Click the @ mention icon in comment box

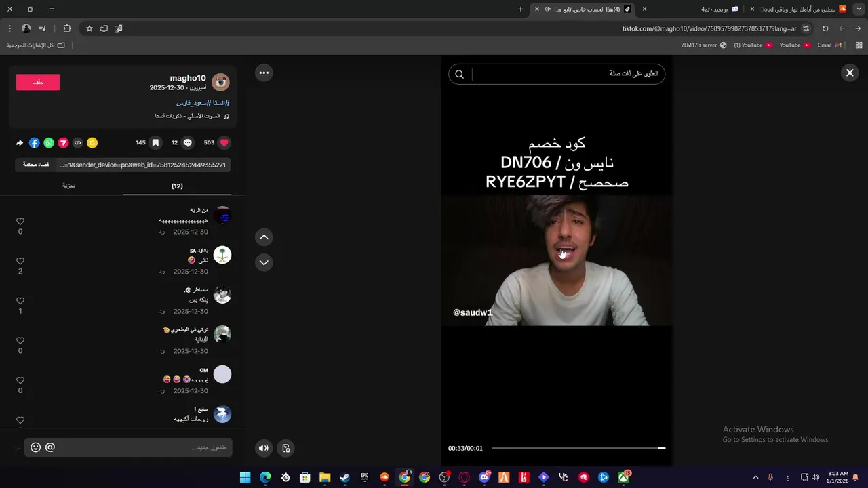(50, 447)
